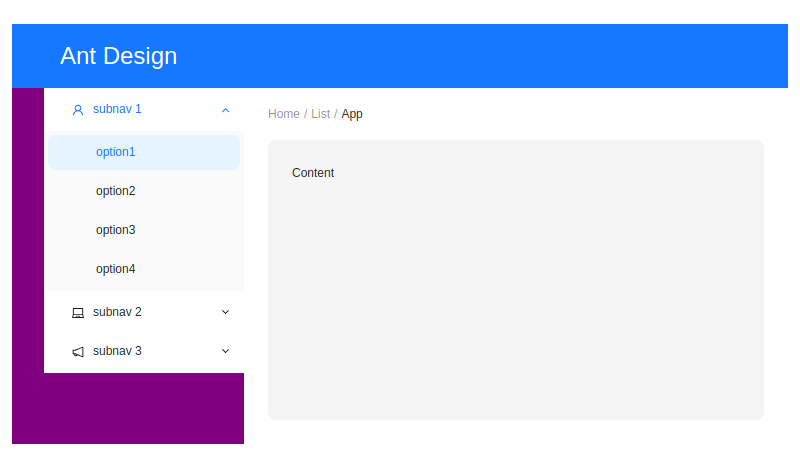800x468 pixels.
Task: Select option4 in the side menu
Action: 144,269
